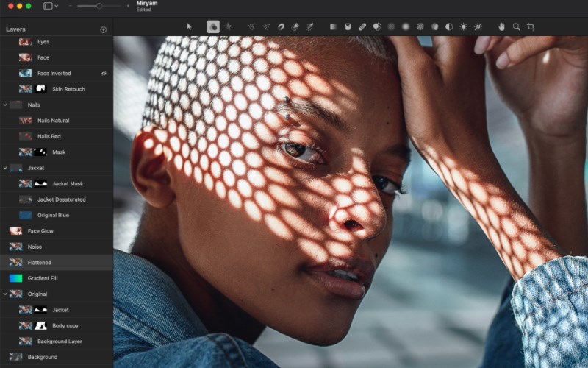Image resolution: width=588 pixels, height=368 pixels.
Task: Click the highlighted Style tool with overlapping circles
Action: pos(213,26)
